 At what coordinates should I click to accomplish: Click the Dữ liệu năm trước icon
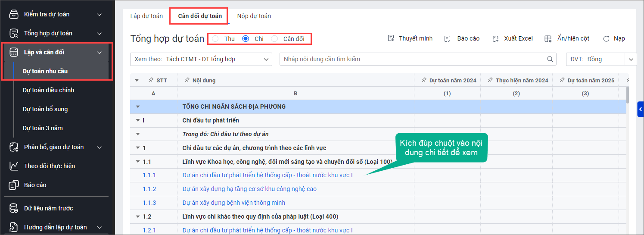click(x=14, y=208)
